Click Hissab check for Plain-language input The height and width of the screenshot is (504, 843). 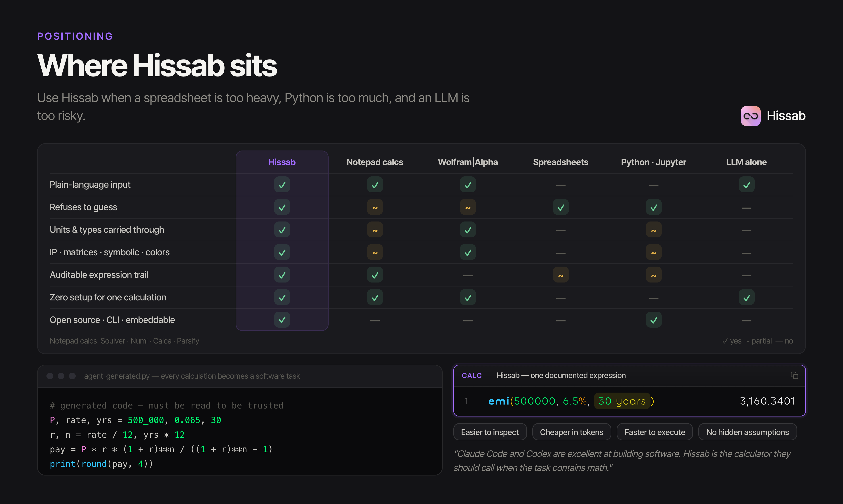[x=282, y=185]
